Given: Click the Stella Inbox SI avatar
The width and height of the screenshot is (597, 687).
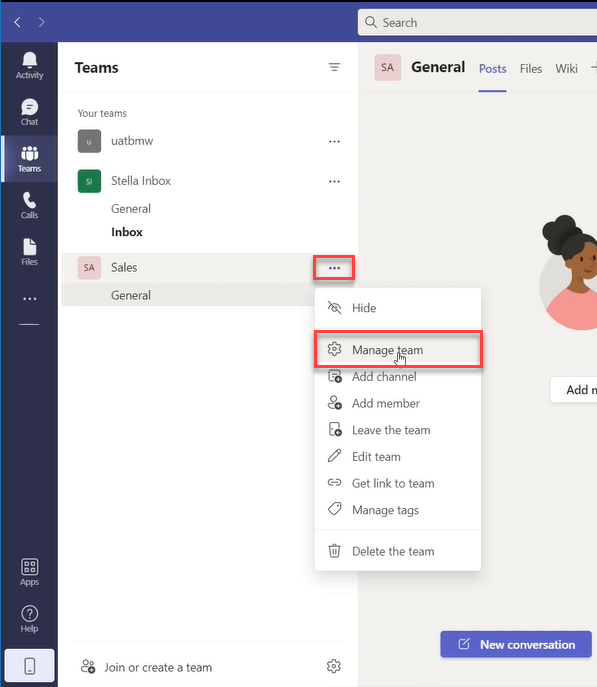Looking at the screenshot, I should tap(89, 181).
